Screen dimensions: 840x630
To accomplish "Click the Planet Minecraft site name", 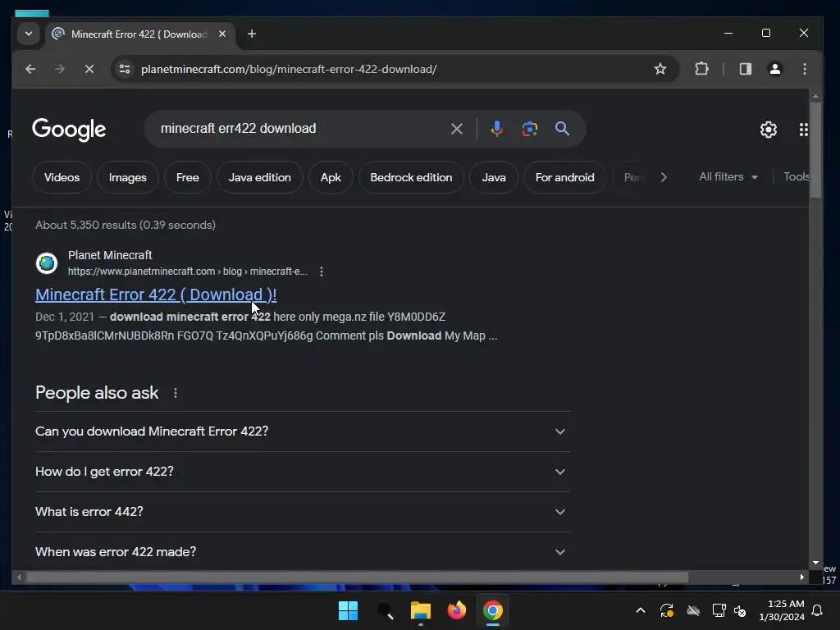I will coord(110,255).
